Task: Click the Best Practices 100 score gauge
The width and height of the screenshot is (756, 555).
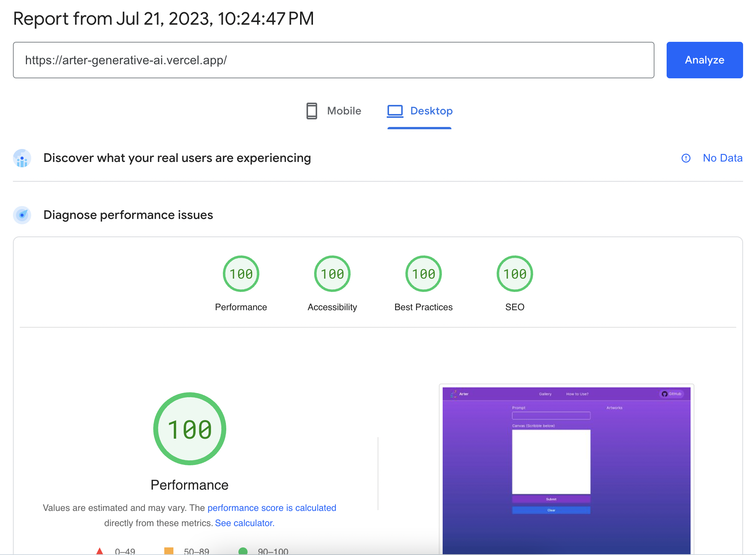Action: (x=423, y=274)
